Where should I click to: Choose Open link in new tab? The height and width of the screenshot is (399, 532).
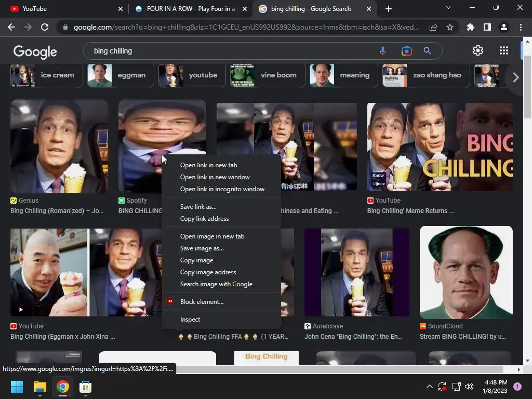coord(221,165)
